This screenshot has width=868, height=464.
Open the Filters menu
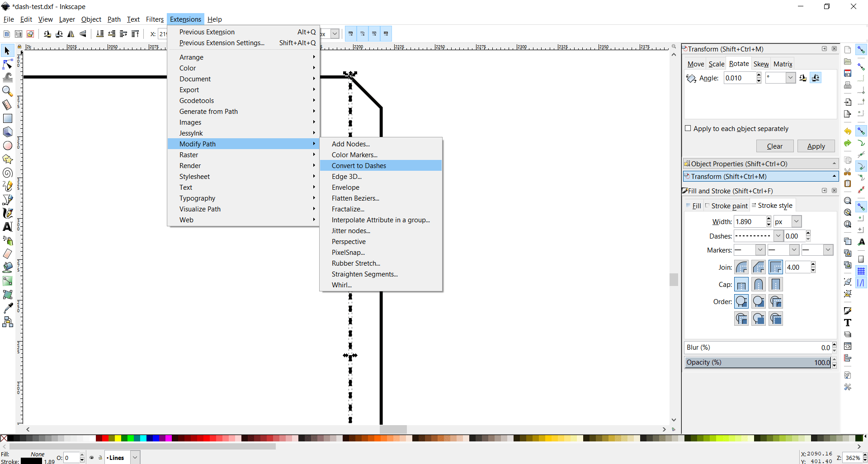click(155, 19)
